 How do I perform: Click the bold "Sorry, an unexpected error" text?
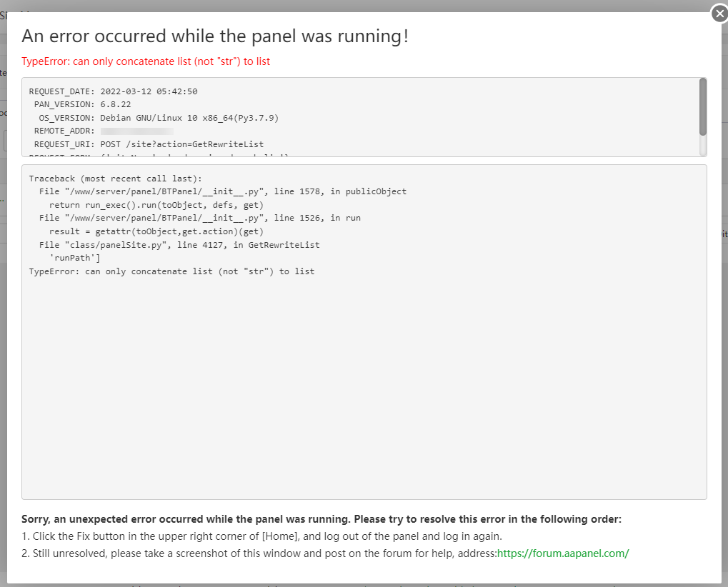click(x=321, y=519)
